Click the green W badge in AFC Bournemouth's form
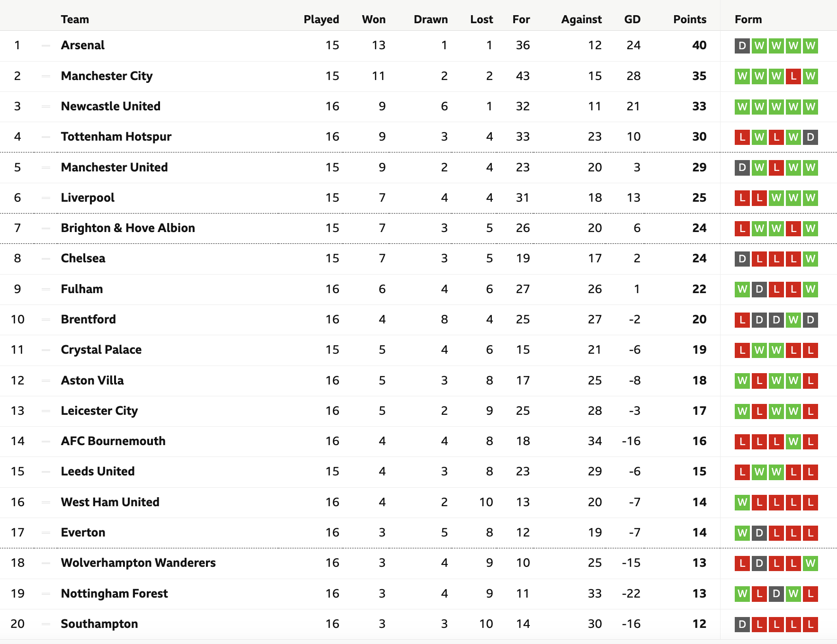Screen dimensions: 837x644 (x=793, y=442)
